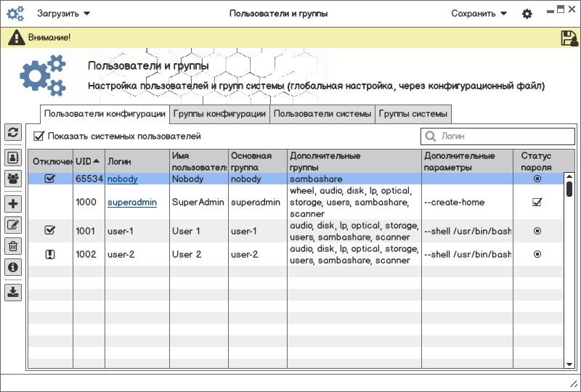
Task: Toggle "Показать системных пользователей" checkbox
Action: click(x=39, y=136)
